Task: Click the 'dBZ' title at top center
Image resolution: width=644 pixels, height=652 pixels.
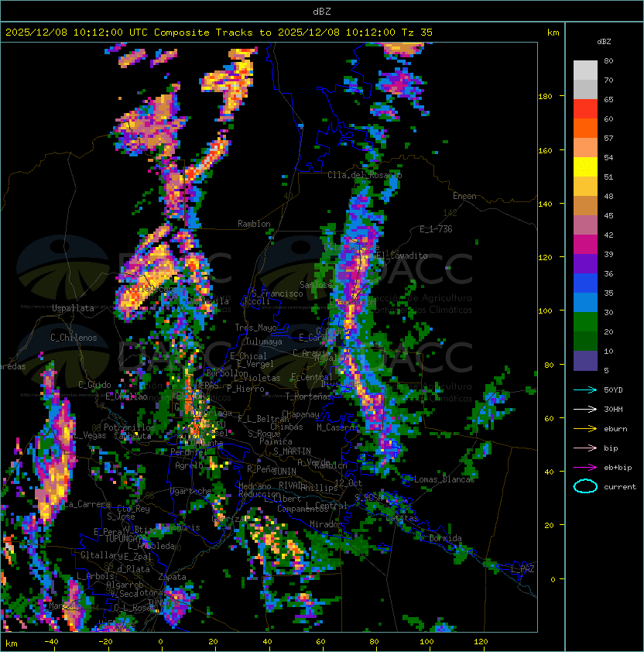Action: pyautogui.click(x=322, y=12)
